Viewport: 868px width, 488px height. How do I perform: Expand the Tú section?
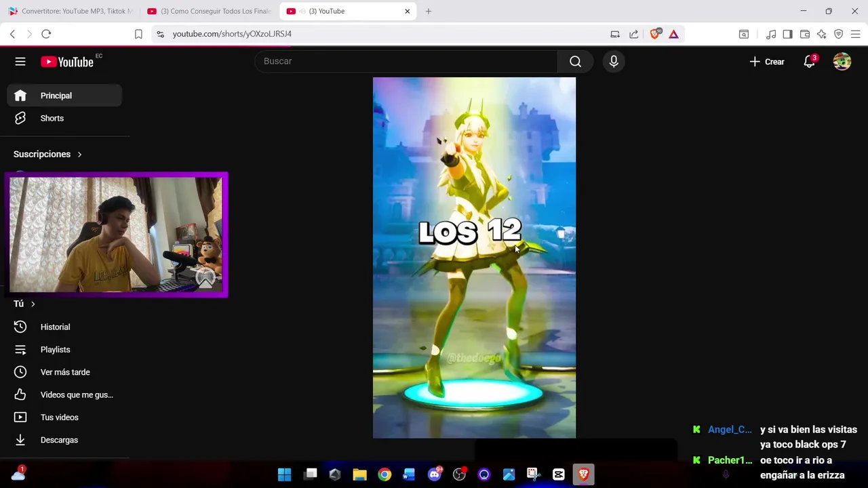[x=24, y=304]
